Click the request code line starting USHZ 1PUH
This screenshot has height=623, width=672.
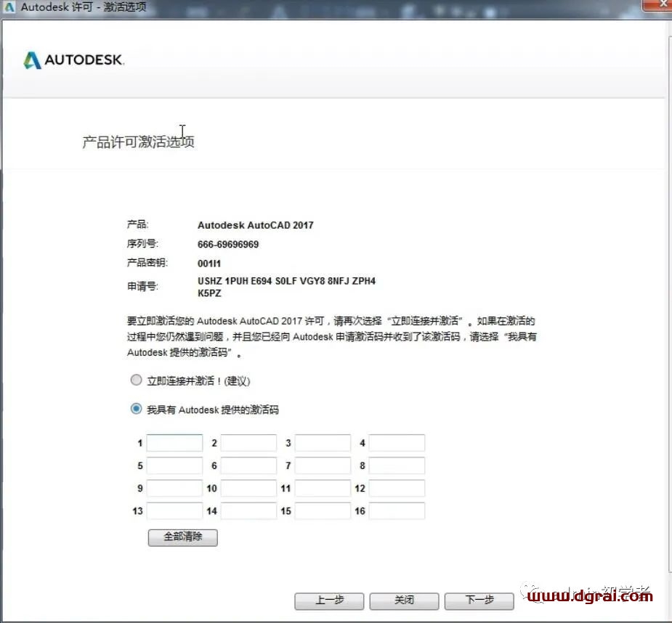pyautogui.click(x=286, y=281)
